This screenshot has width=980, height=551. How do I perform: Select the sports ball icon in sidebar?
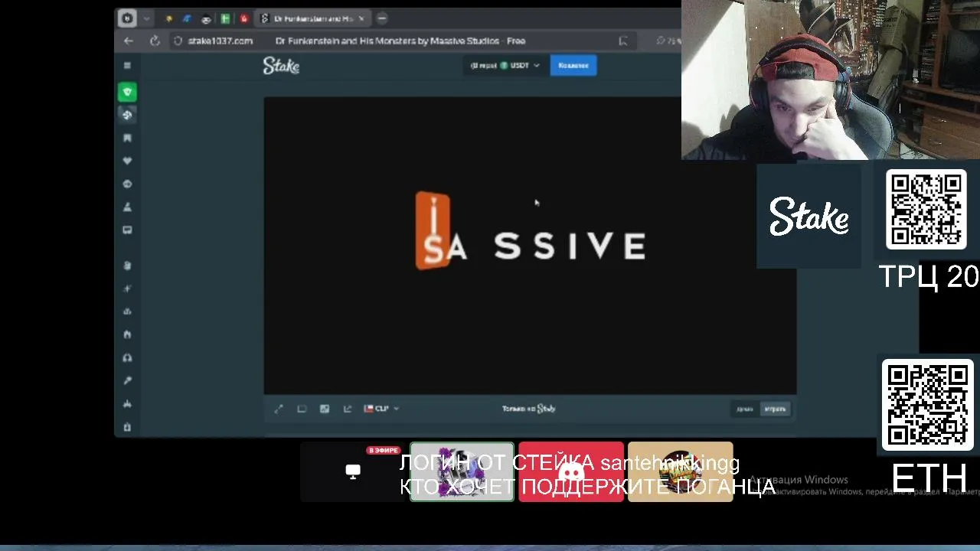[x=127, y=115]
